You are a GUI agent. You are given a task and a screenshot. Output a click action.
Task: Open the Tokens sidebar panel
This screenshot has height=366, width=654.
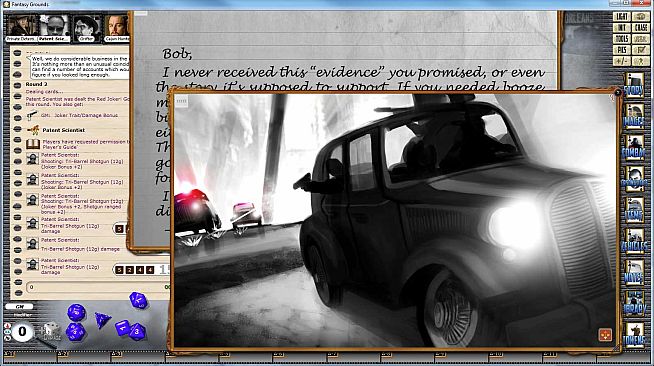pos(634,335)
